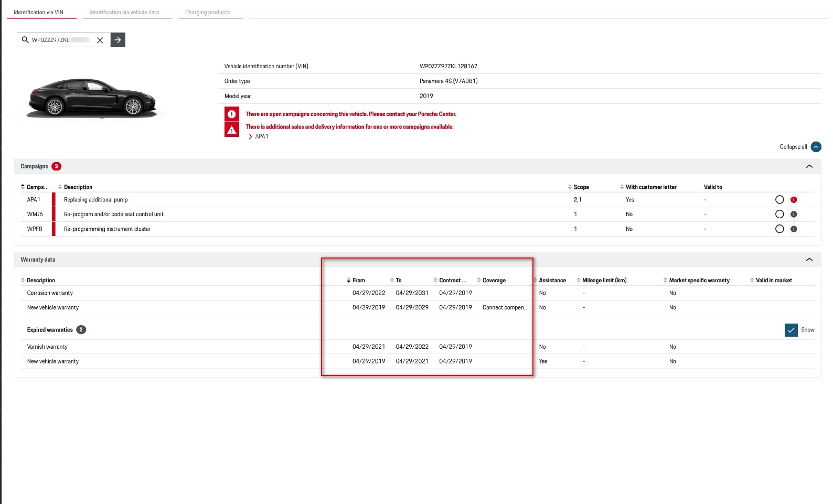Click 'Expired warranties' heading
833x504 pixels.
[x=50, y=330]
